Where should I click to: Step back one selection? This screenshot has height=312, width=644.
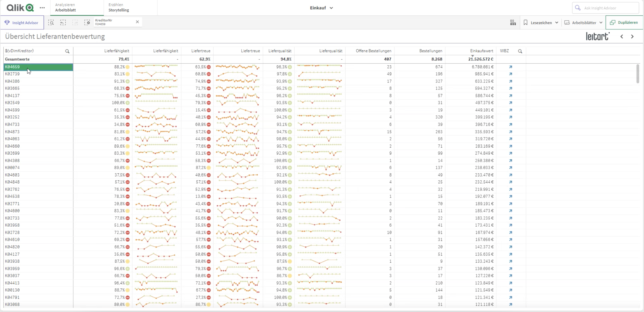coord(63,22)
